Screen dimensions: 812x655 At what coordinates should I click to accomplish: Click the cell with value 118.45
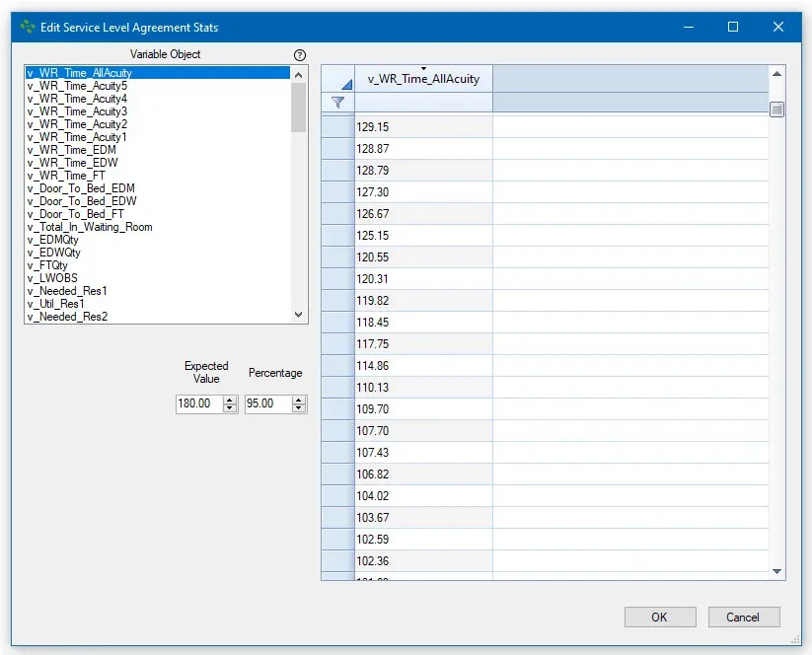click(x=423, y=323)
